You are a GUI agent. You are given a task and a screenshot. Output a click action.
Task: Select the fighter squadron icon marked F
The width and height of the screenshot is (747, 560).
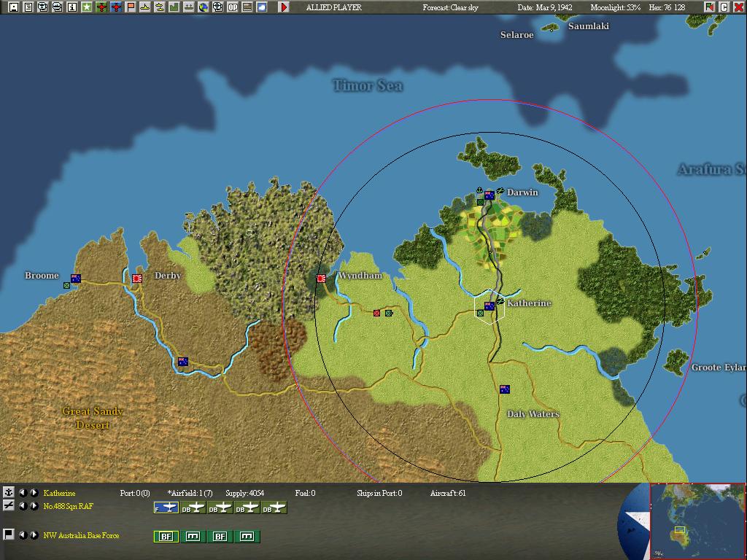click(166, 508)
